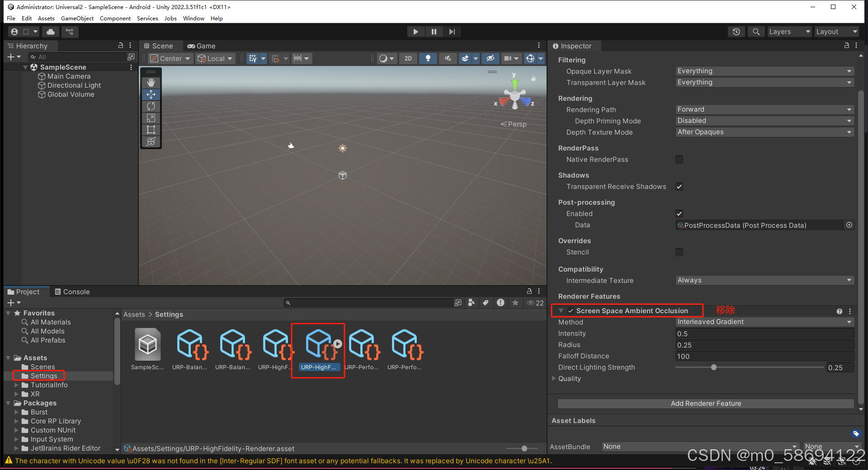Click the Play button
The image size is (868, 470).
[x=415, y=32]
